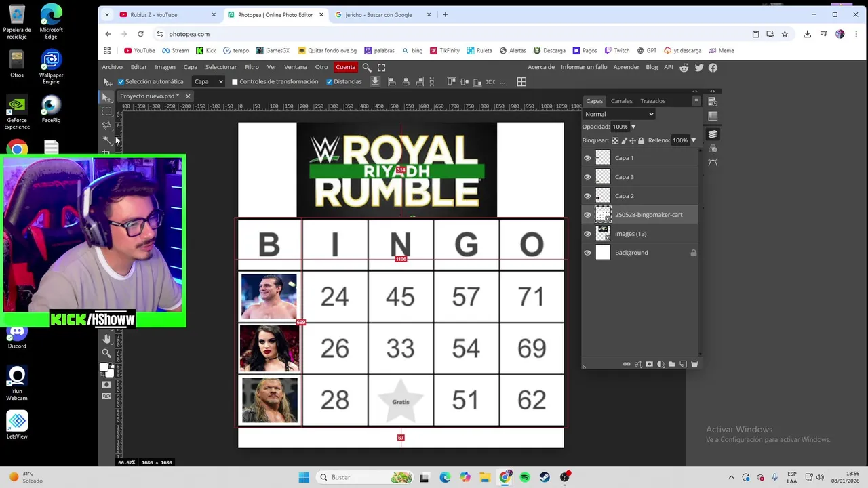Open the Filtro menu

pyautogui.click(x=252, y=67)
